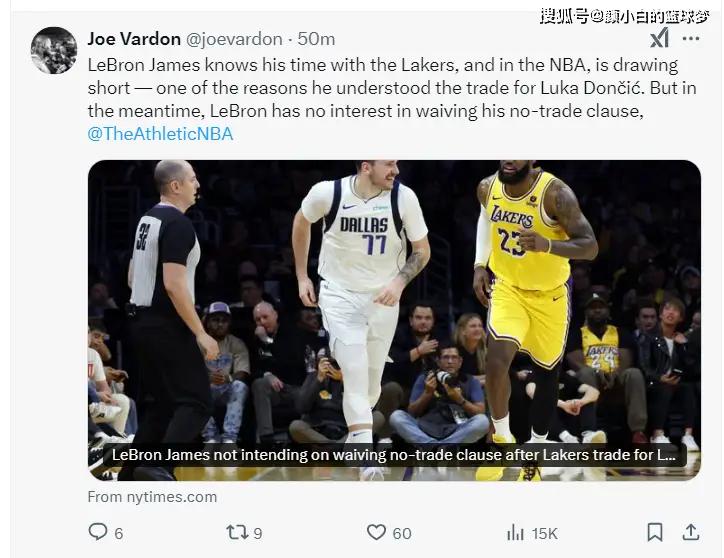724x558 pixels.
Task: Reply using the speech bubble icon
Action: [x=98, y=532]
